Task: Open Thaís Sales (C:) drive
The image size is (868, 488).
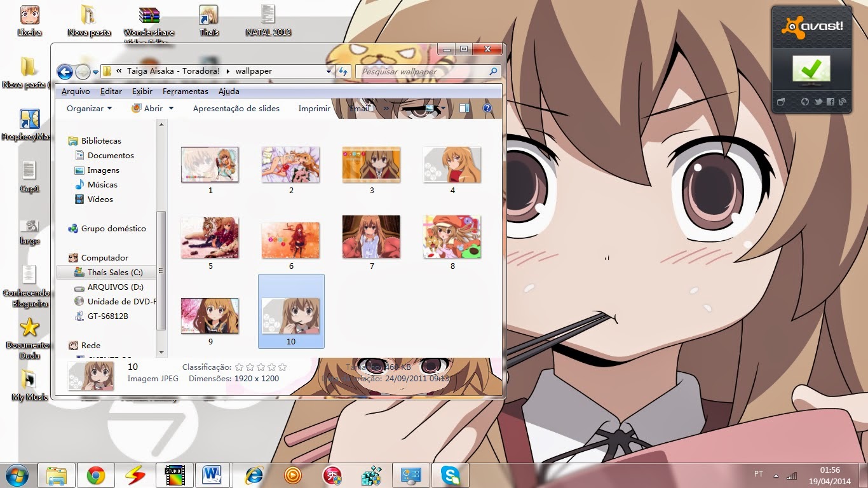Action: point(106,273)
